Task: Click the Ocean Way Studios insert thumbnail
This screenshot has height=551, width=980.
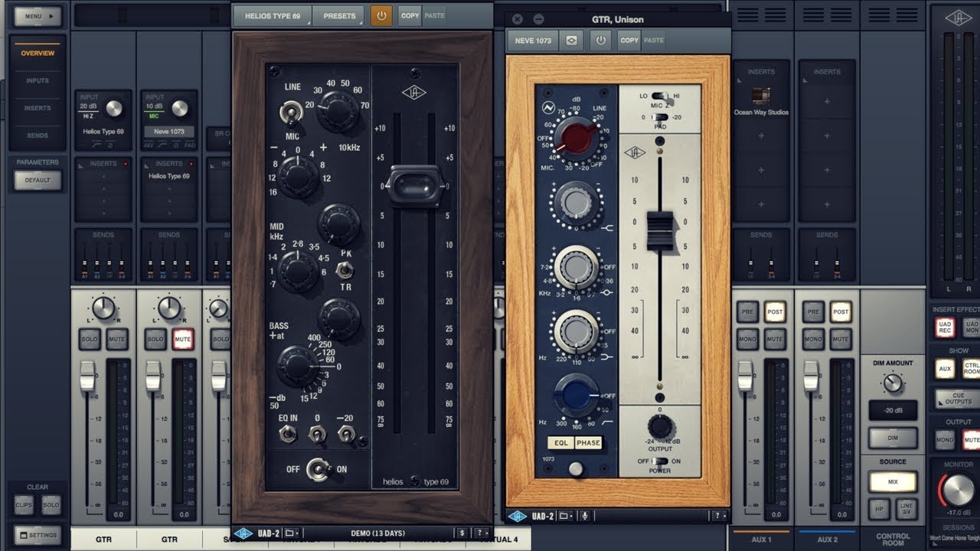Action: pos(760,96)
